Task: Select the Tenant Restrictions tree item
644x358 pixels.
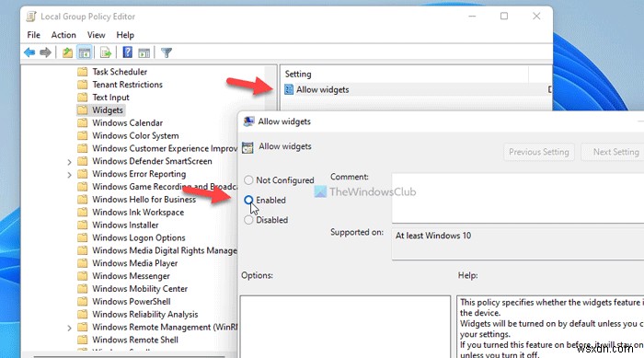Action: pos(127,85)
